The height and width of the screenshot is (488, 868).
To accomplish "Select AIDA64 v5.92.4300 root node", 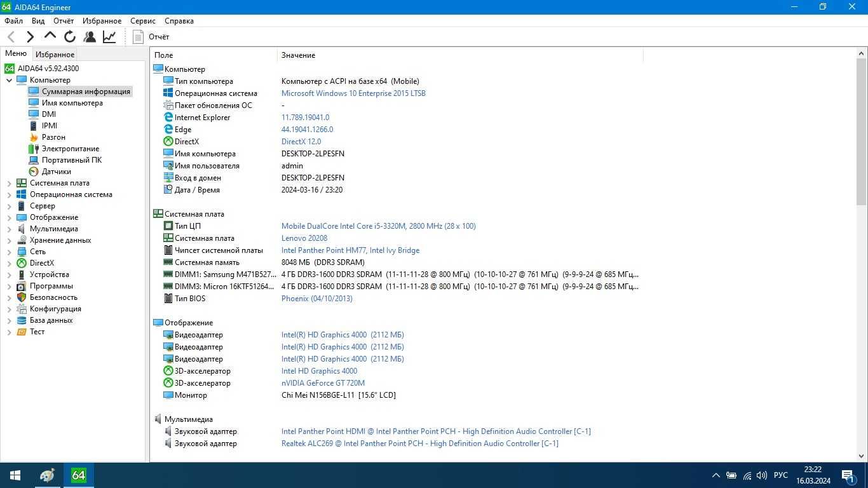I will click(x=48, y=69).
